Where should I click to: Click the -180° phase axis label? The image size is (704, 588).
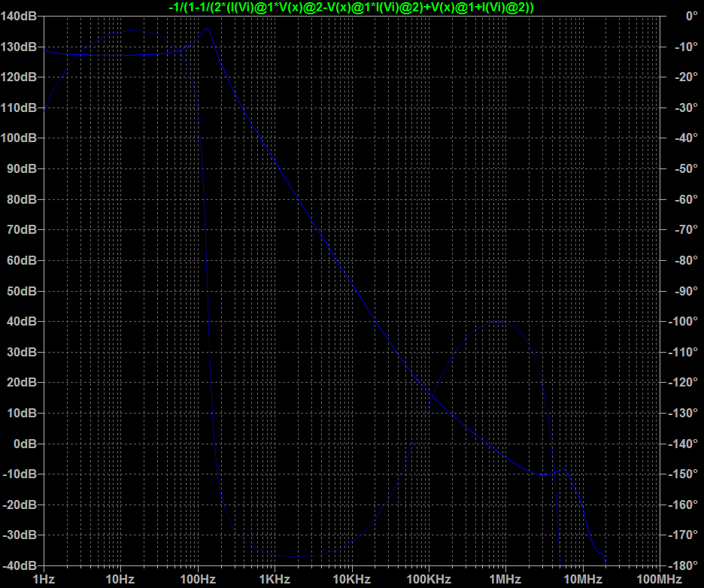pyautogui.click(x=683, y=565)
